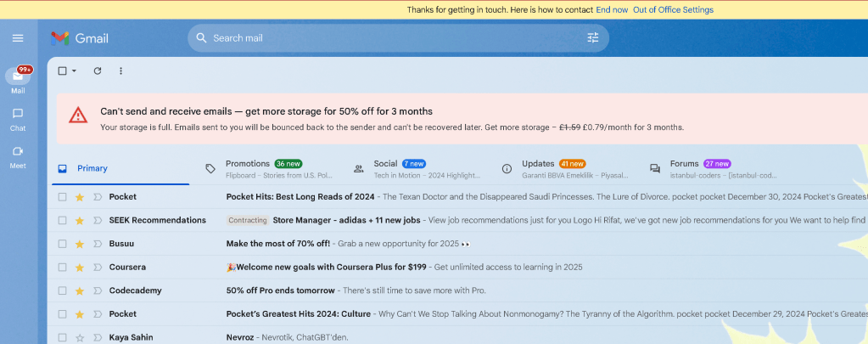The image size is (868, 344).
Task: Expand the select dropdown arrow
Action: tap(74, 70)
